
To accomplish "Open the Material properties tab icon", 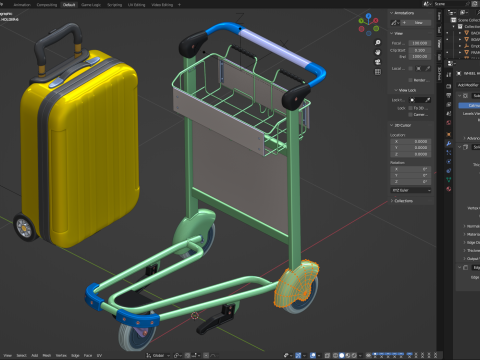I will (449, 189).
